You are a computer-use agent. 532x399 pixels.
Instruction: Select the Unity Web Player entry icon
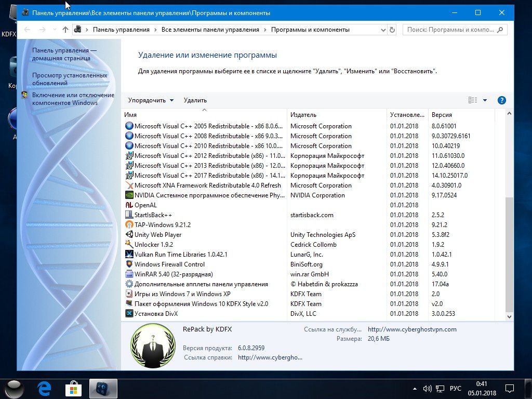tap(129, 235)
